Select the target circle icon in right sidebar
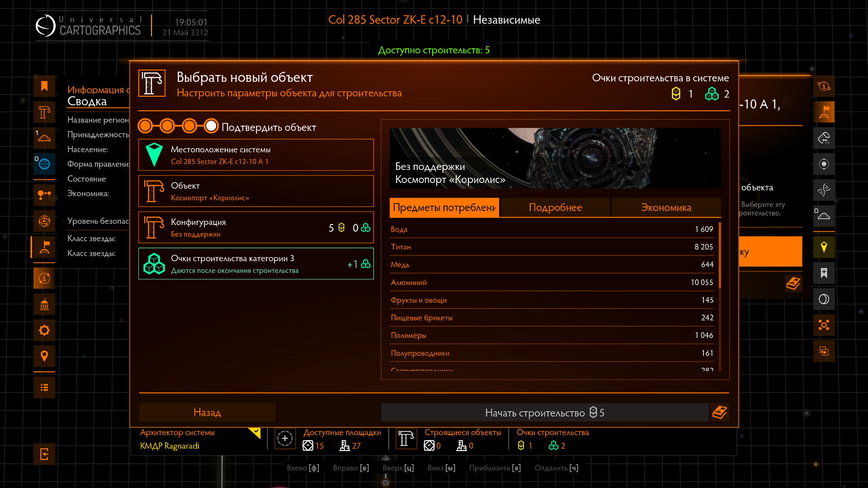This screenshot has height=488, width=868. click(824, 164)
